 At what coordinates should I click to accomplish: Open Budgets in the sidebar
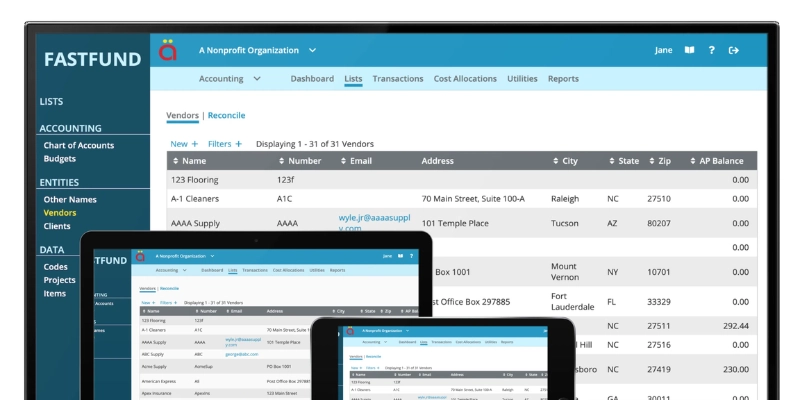click(60, 159)
